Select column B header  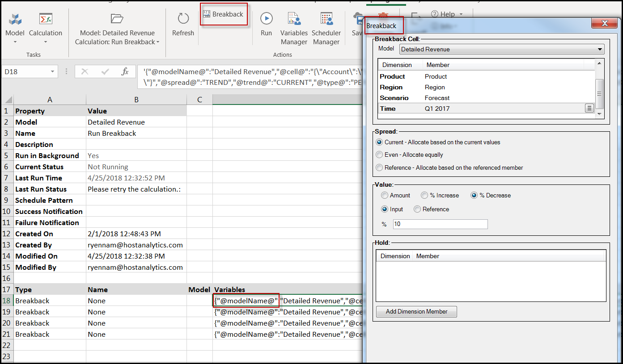coord(136,100)
